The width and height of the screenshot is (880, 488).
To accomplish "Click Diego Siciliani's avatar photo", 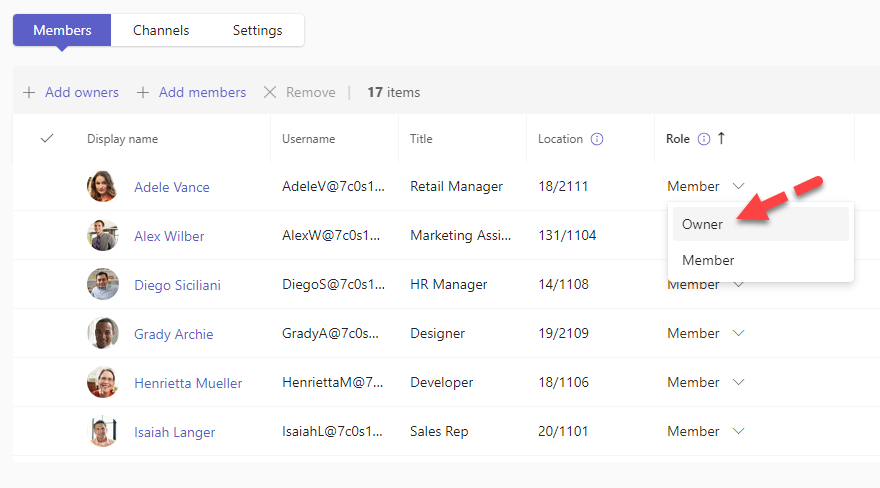I will 103,284.
